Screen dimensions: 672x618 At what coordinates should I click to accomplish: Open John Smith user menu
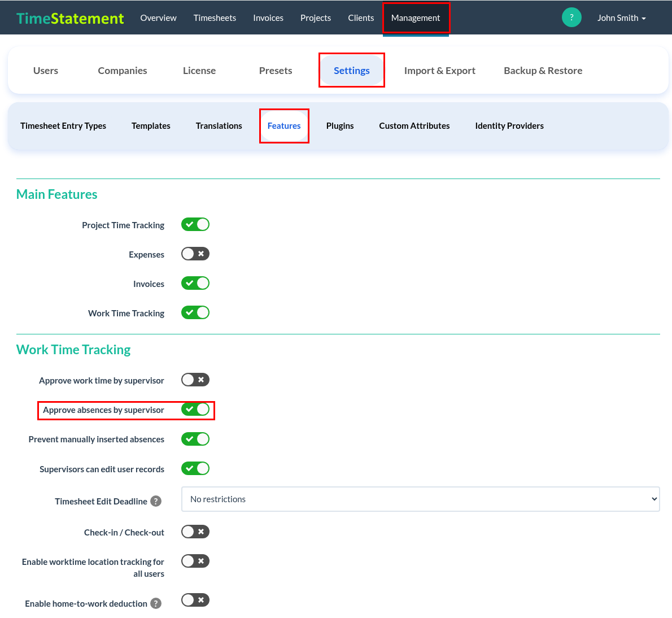621,18
